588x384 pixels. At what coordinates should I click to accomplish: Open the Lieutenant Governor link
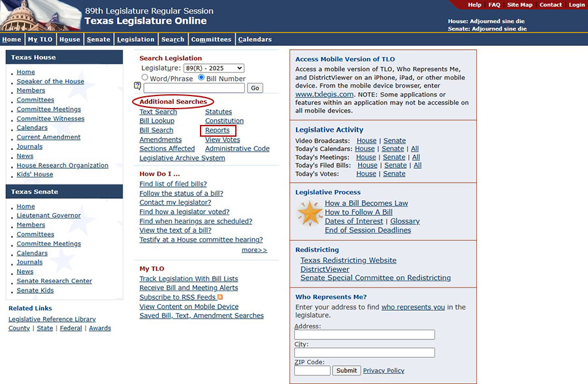pos(49,215)
